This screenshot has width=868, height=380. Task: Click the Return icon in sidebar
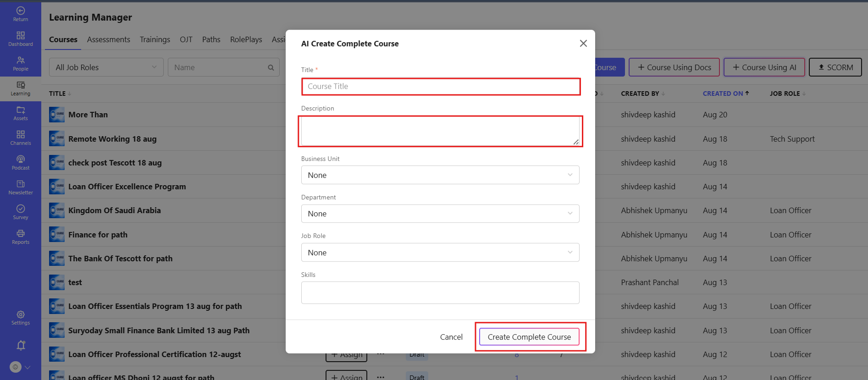pyautogui.click(x=21, y=14)
